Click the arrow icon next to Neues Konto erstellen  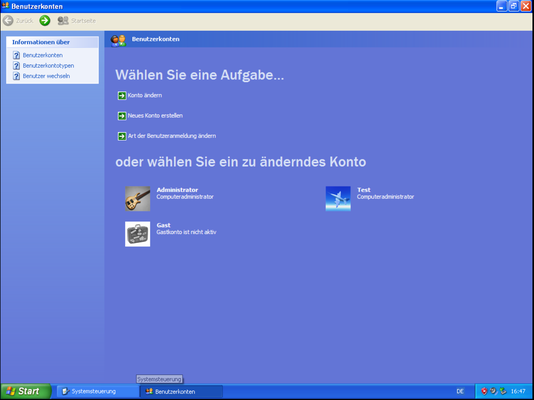point(122,116)
